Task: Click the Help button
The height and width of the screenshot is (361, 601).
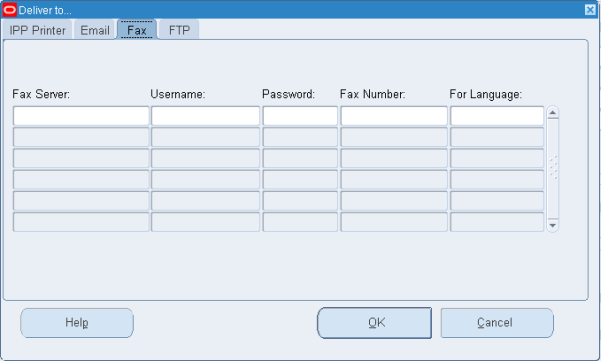Action: click(77, 323)
